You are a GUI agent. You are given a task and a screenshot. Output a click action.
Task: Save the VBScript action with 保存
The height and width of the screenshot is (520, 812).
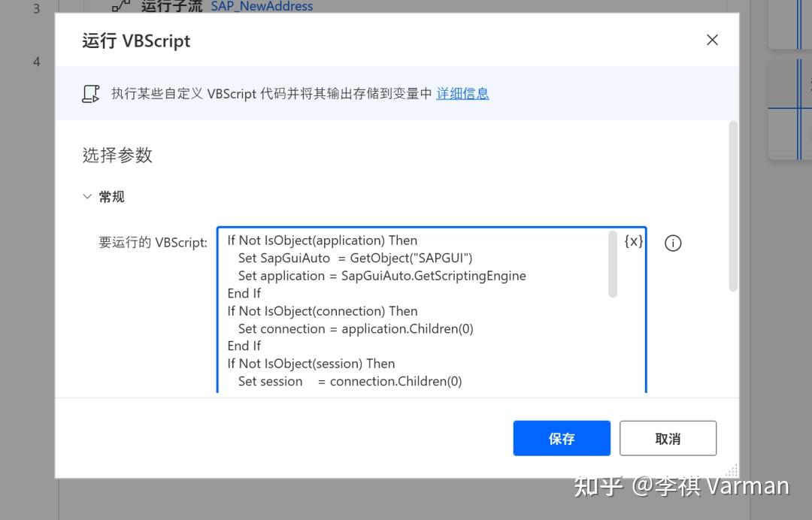562,438
